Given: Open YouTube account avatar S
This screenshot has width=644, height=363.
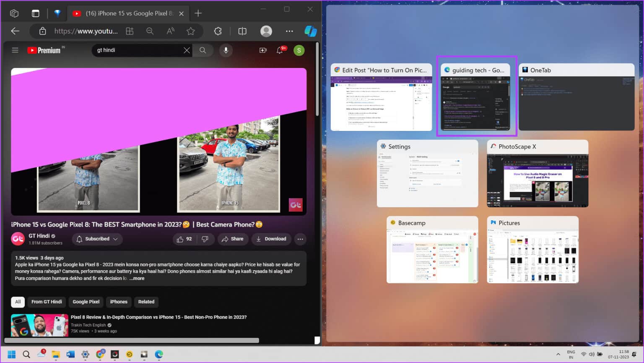Looking at the screenshot, I should point(299,50).
